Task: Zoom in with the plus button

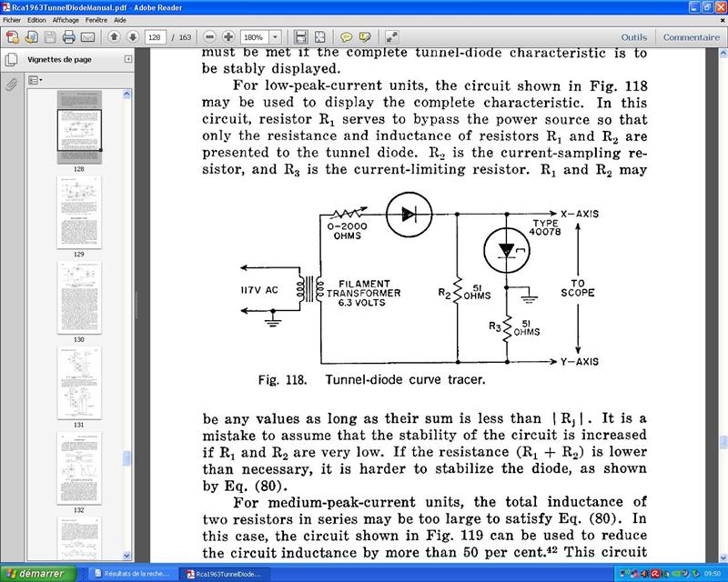Action: click(x=228, y=36)
